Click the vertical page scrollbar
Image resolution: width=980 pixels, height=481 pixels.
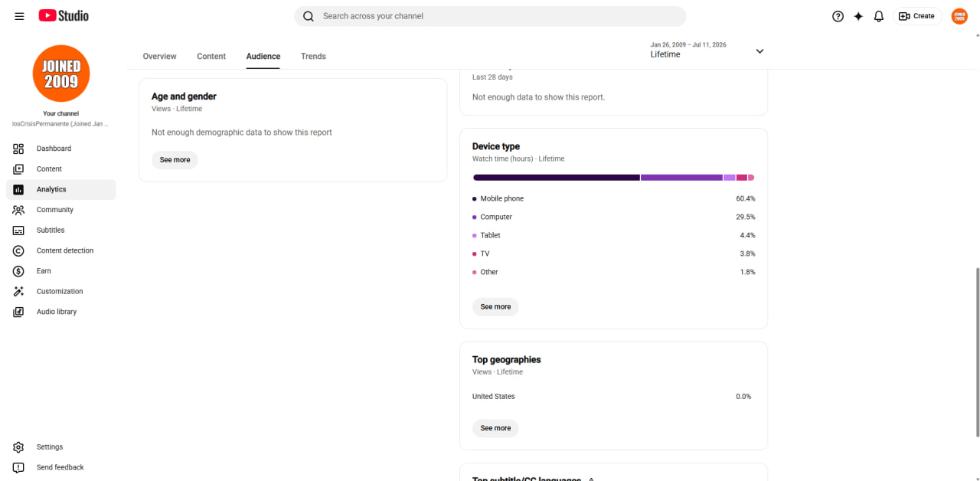coord(977,352)
